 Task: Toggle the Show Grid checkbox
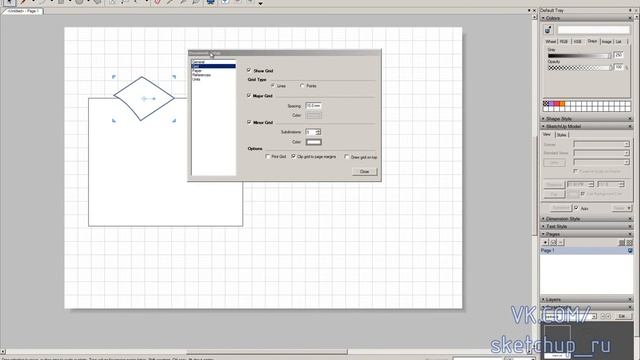249,70
